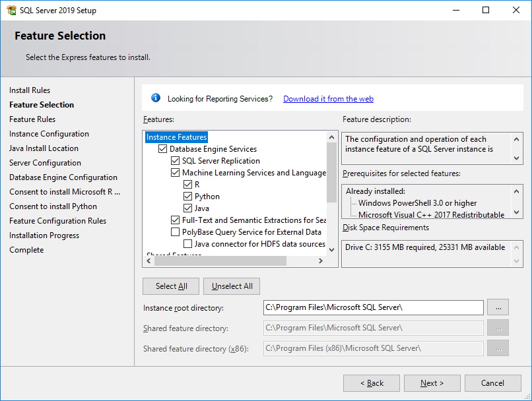Click the Drive C disk space text
532x401 pixels.
(x=425, y=247)
